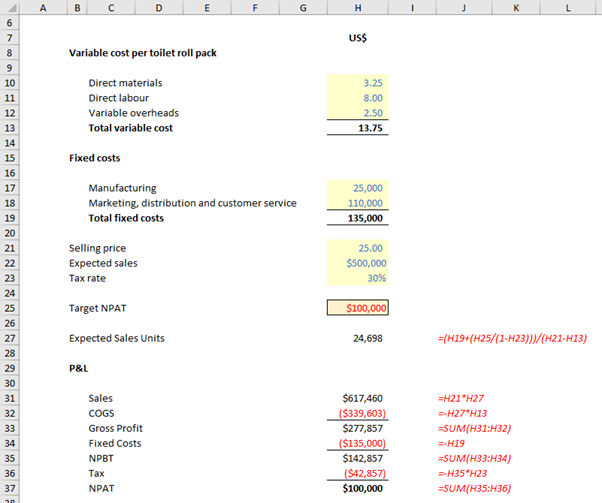Select the Selling price cell 25.00
The image size is (602, 503).
(x=357, y=248)
